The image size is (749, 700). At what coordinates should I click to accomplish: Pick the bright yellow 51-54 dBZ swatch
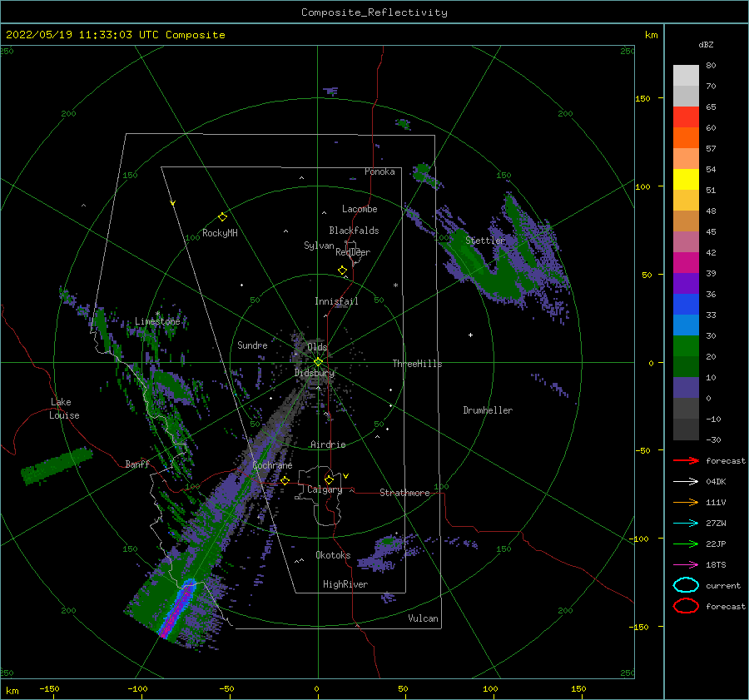pyautogui.click(x=686, y=179)
